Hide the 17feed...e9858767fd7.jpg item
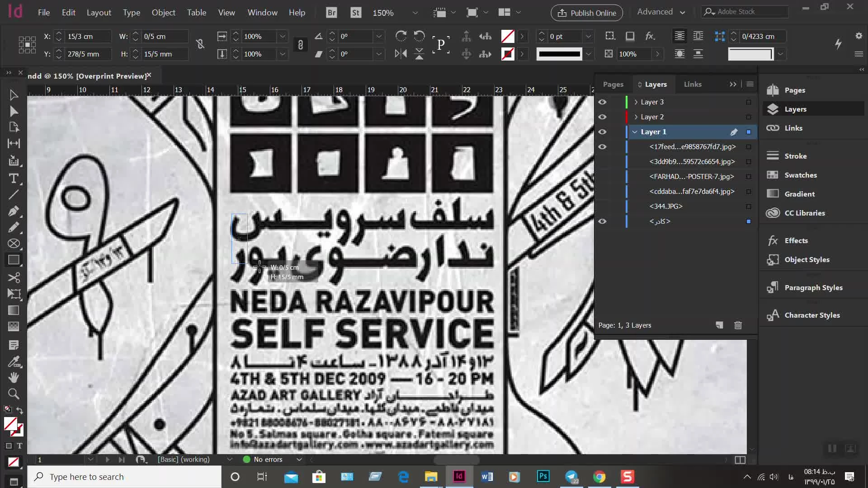This screenshot has height=488, width=868. (602, 147)
